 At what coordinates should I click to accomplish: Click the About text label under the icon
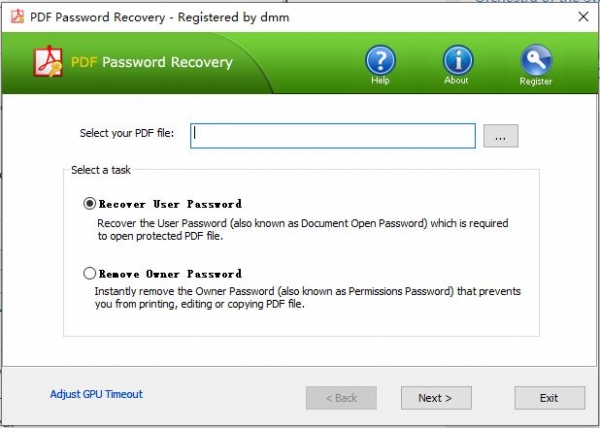tap(458, 81)
